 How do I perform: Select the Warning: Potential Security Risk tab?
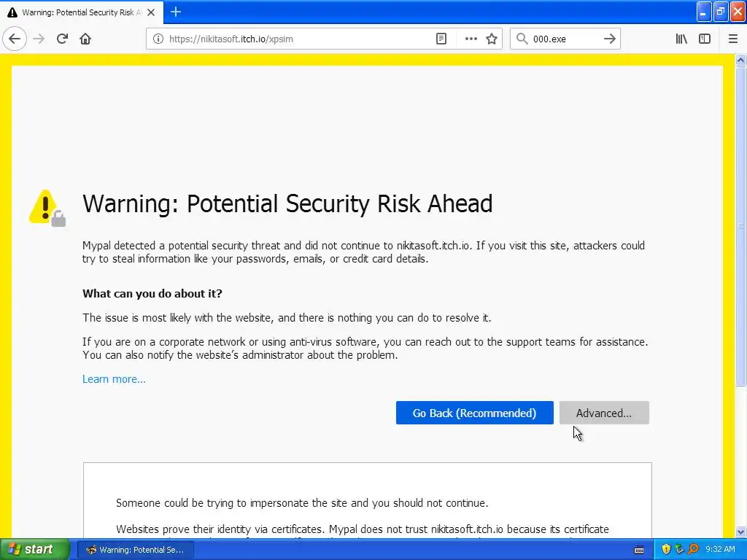click(x=81, y=12)
